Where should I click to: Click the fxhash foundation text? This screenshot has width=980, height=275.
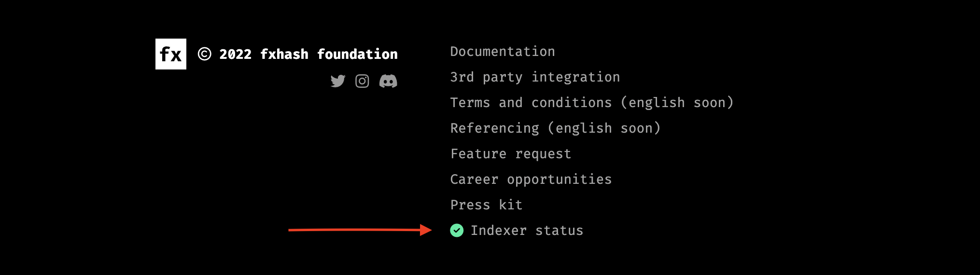(x=329, y=54)
